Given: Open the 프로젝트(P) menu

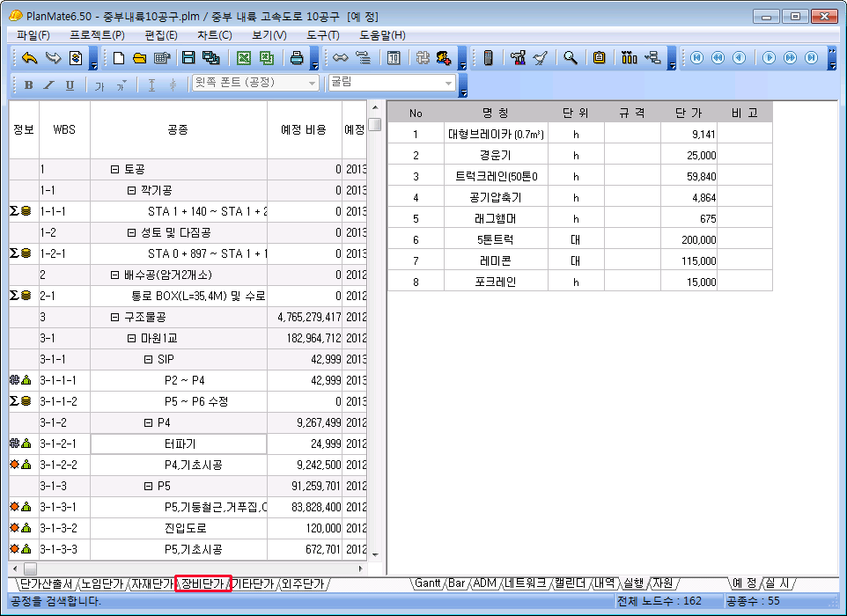Looking at the screenshot, I should point(97,35).
